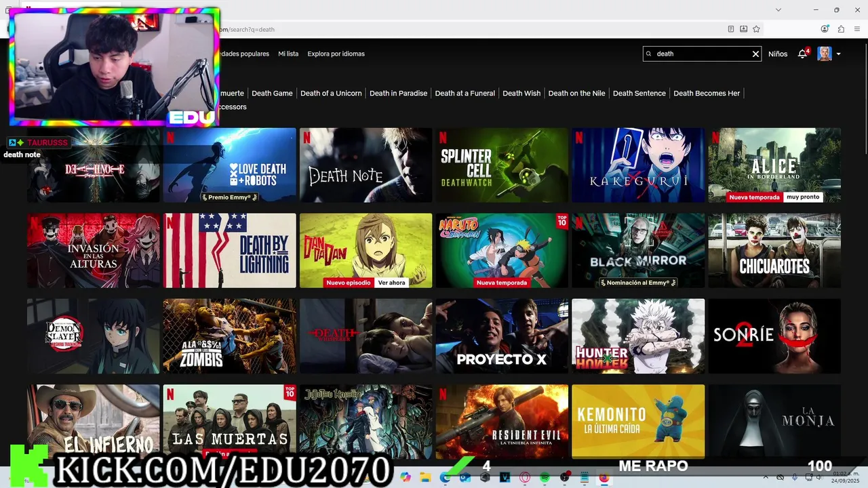This screenshot has height=488, width=868.
Task: Select the Death on the Nile suggestion
Action: point(576,93)
